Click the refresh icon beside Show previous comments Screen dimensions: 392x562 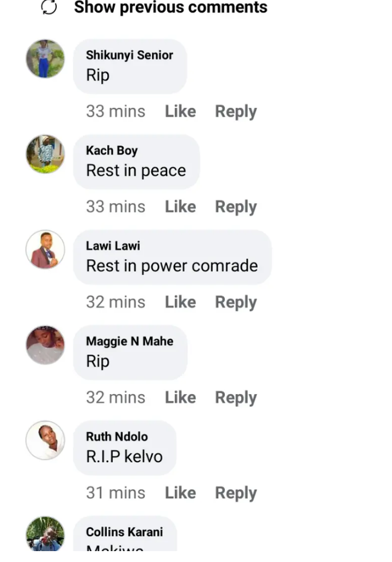[x=49, y=7]
